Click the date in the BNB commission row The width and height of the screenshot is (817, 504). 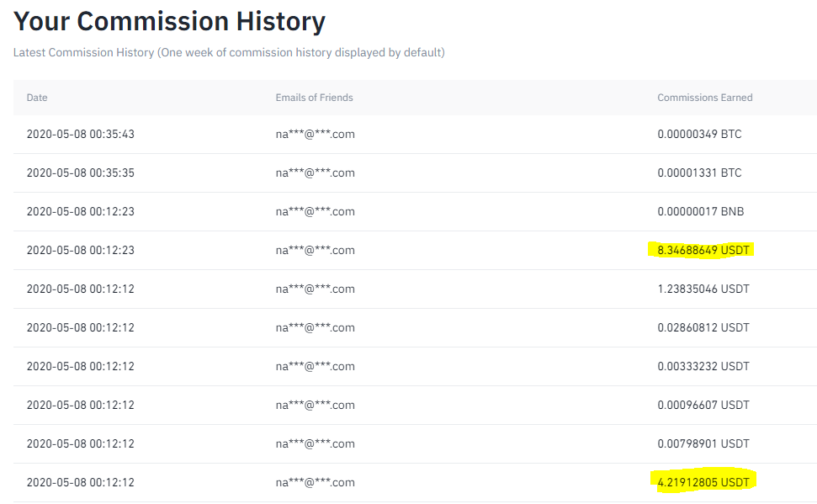pyautogui.click(x=81, y=211)
